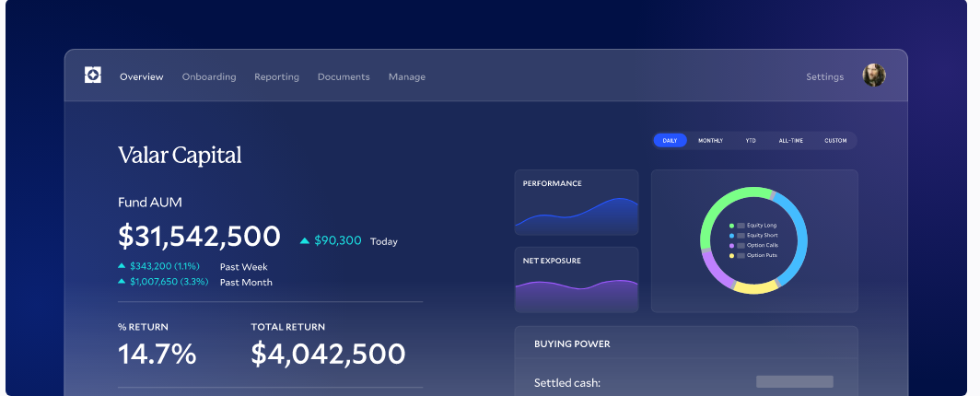Click the blue Equity Short legend dot

[x=731, y=236]
